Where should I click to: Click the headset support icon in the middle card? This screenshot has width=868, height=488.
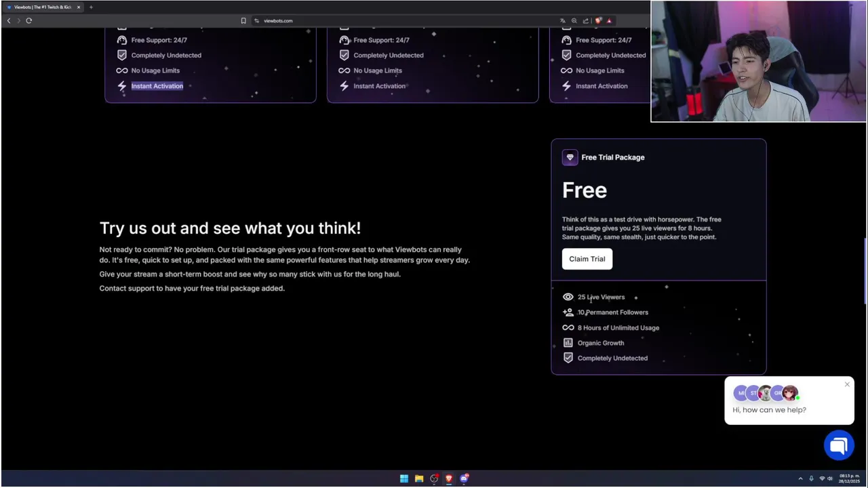click(344, 40)
